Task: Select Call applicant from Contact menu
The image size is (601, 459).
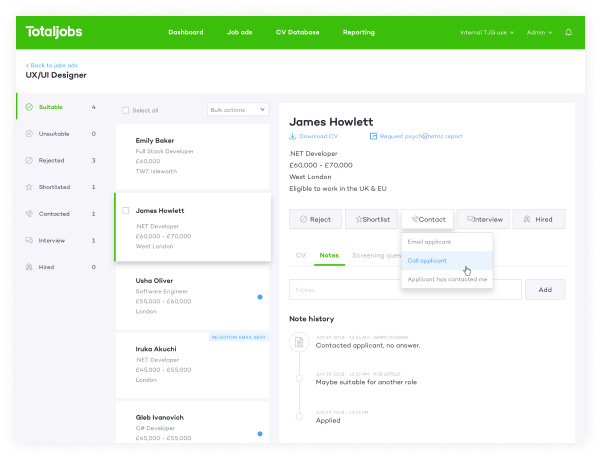Action: pos(427,260)
